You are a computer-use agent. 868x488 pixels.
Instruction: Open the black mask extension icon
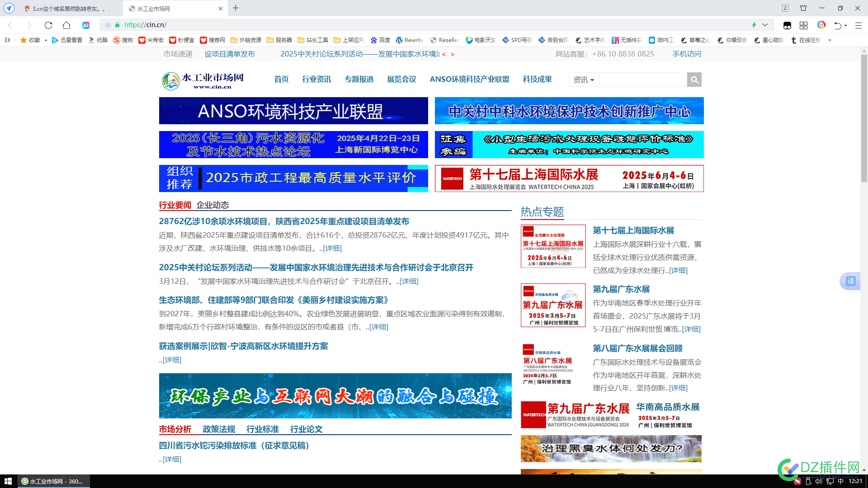click(x=787, y=25)
